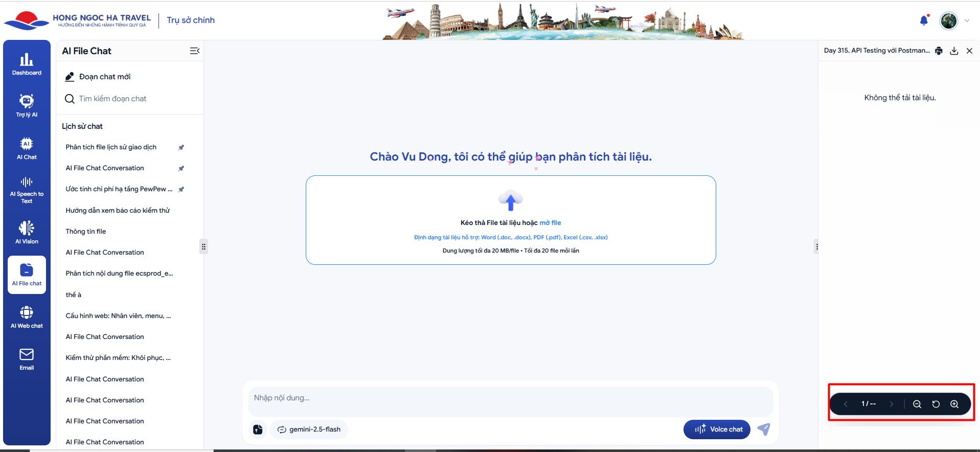Zoom out in document viewer

(917, 404)
